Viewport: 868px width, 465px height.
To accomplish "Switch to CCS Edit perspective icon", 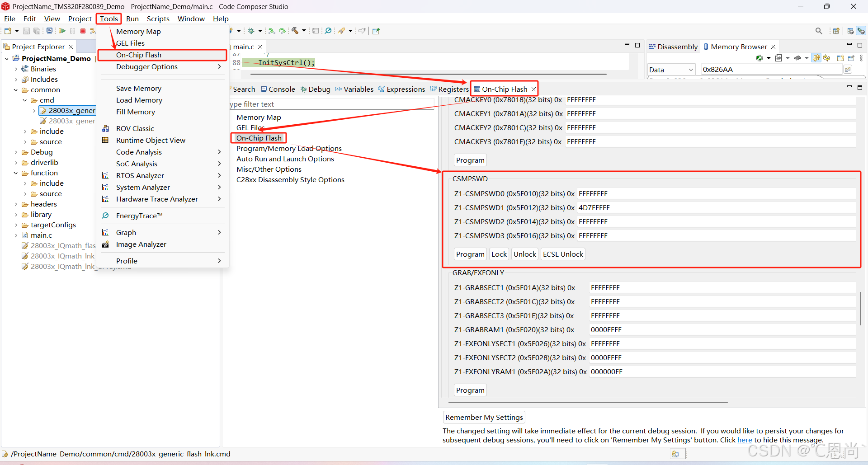I will coord(851,31).
